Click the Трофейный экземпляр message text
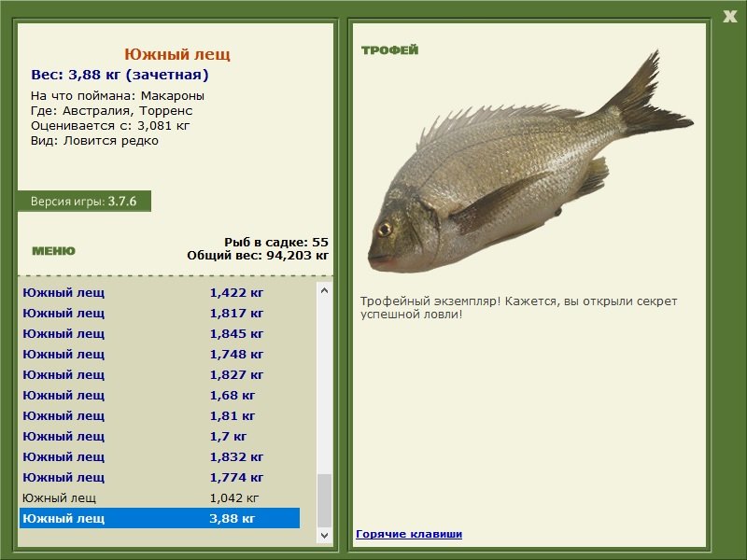 [x=518, y=308]
